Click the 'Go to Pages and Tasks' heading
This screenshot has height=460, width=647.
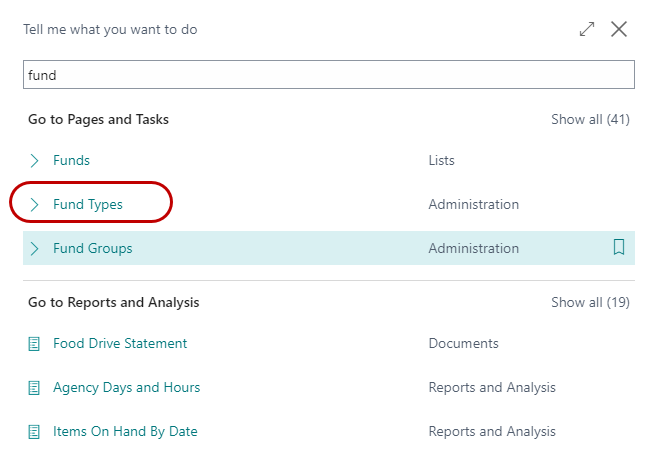(x=98, y=119)
